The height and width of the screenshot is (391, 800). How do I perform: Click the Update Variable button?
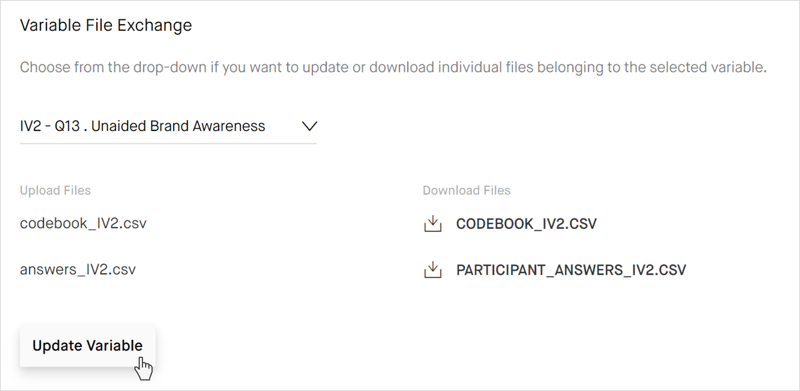tap(87, 346)
